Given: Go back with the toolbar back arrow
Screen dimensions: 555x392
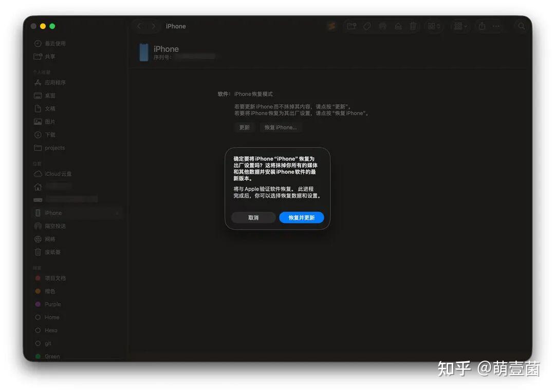Looking at the screenshot, I should (x=139, y=26).
